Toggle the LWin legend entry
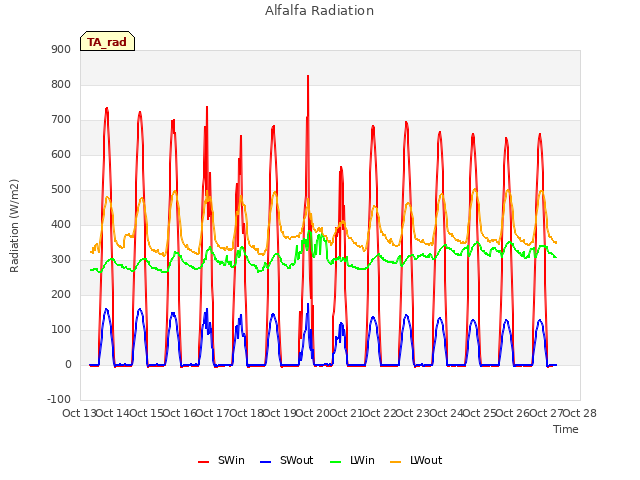The image size is (640, 480). [352, 460]
